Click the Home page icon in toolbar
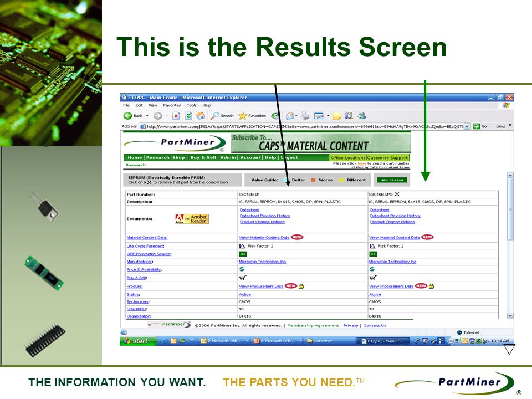The width and height of the screenshot is (532, 399). click(201, 116)
